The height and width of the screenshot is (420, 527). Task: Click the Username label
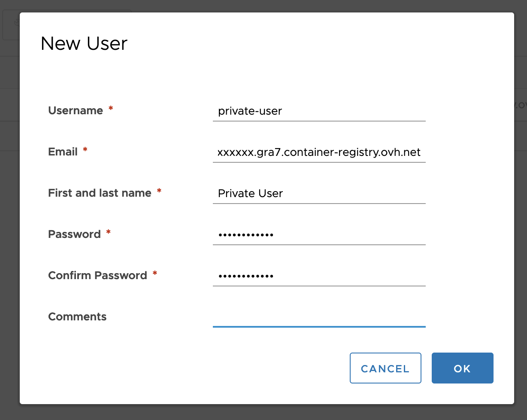pos(76,110)
